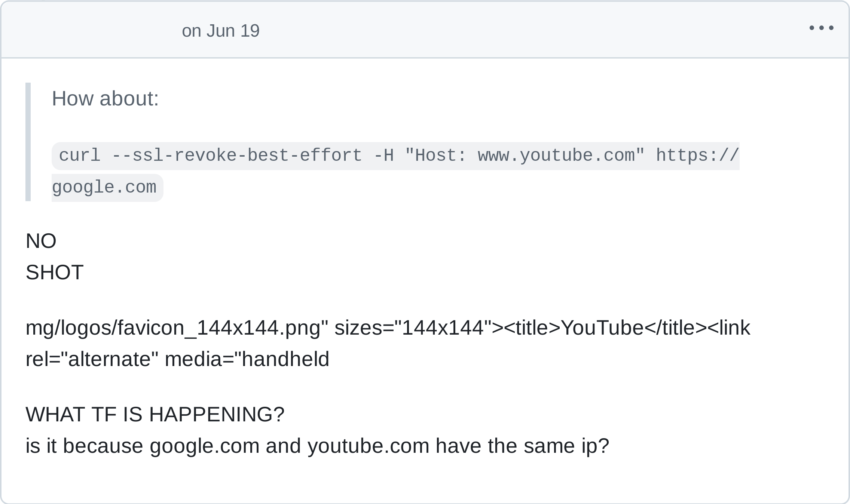Click the curl --ssl-revoke-best-effort code line
The image size is (850, 504).
tap(395, 156)
